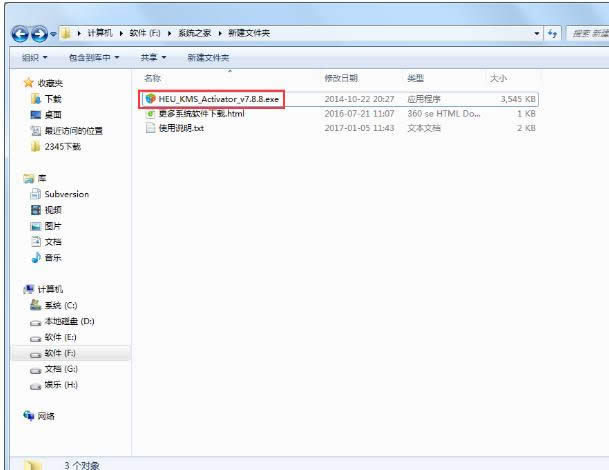The image size is (609, 470).
Task: Click 系统之家 in the address breadcrumb
Action: (198, 34)
